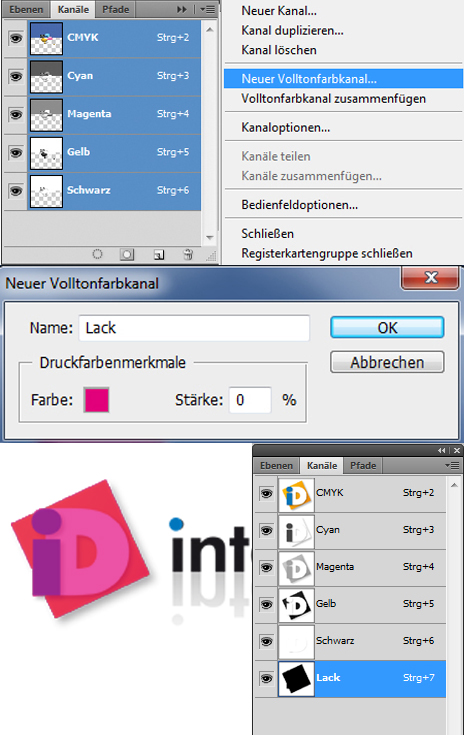
Task: Confirm dialog with OK button
Action: 387,328
